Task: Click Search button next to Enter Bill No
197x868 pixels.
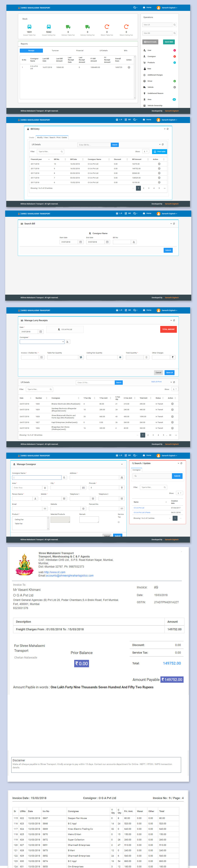Action: 115,145
